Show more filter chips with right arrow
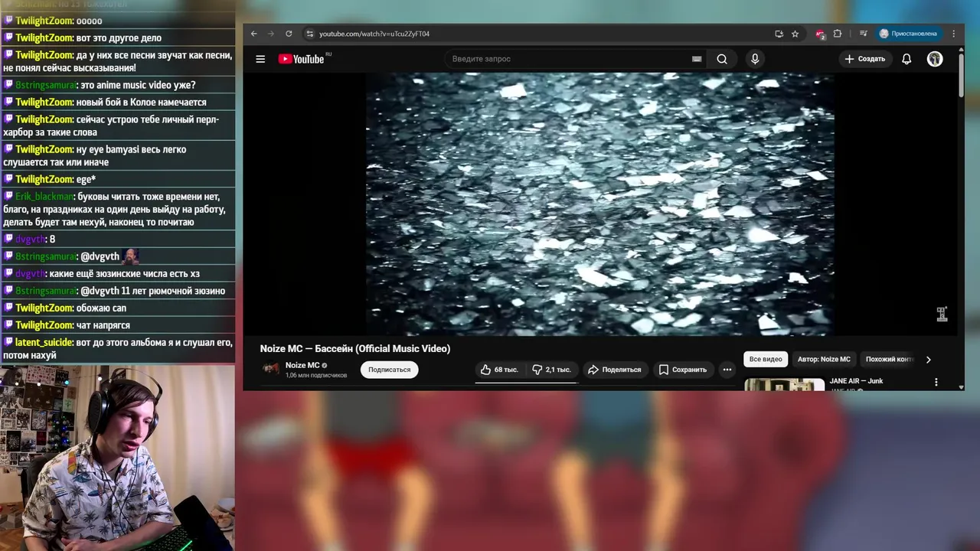The image size is (980, 551). pyautogui.click(x=929, y=359)
